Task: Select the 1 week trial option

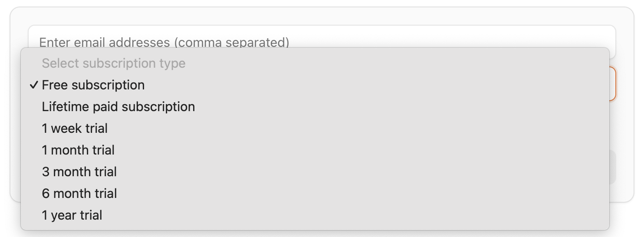Action: click(75, 128)
